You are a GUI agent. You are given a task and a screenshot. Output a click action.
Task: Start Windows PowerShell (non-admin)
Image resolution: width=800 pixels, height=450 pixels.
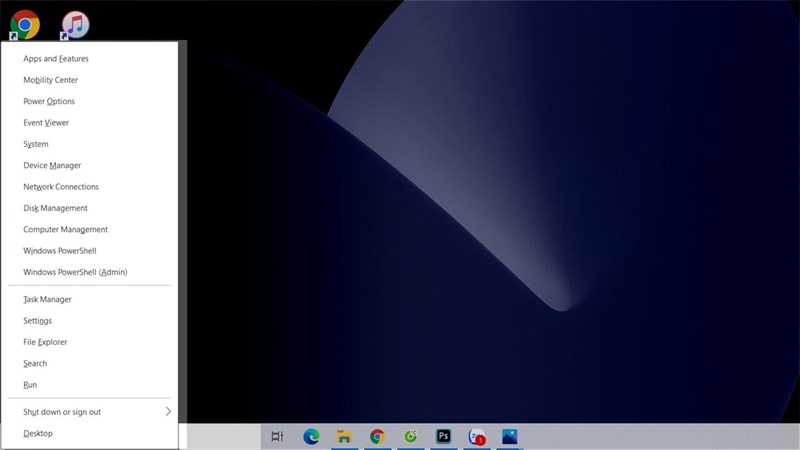(x=90, y=251)
